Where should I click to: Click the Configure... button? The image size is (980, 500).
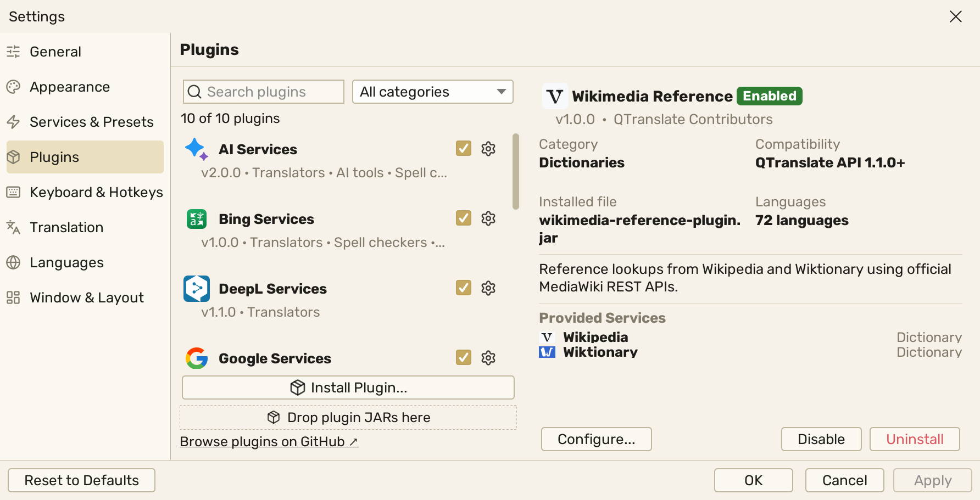[597, 439]
